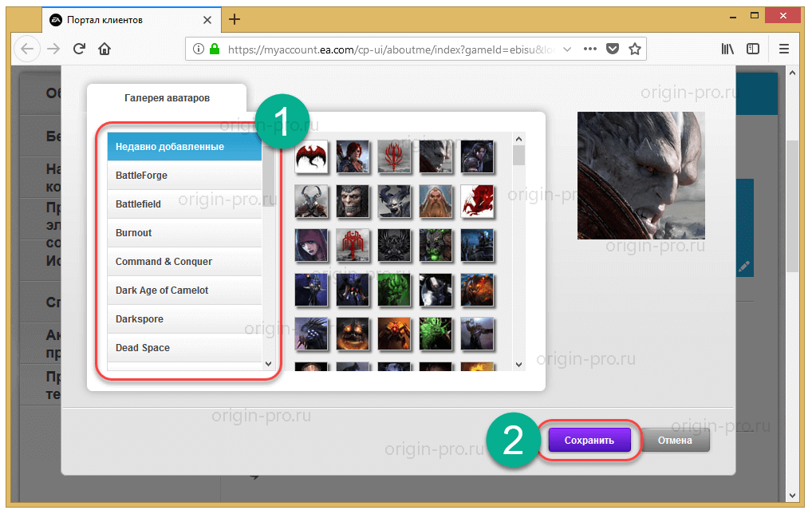Bookmark this page with the star icon
This screenshot has width=812, height=514.
pyautogui.click(x=634, y=49)
